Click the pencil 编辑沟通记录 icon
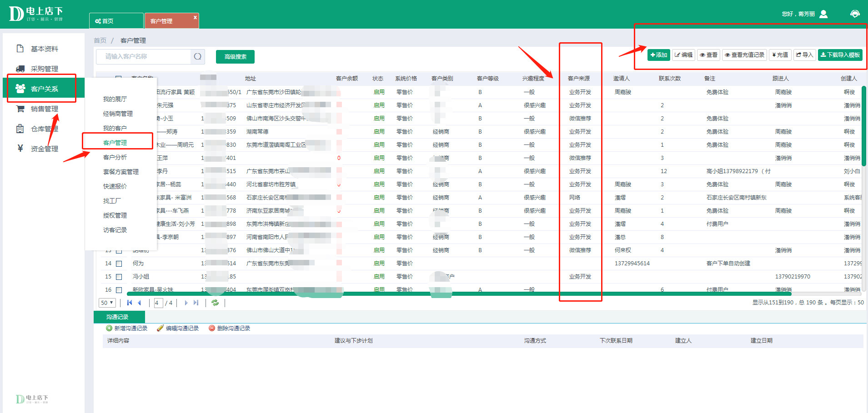Viewport: 868px width, 413px height. pos(160,328)
